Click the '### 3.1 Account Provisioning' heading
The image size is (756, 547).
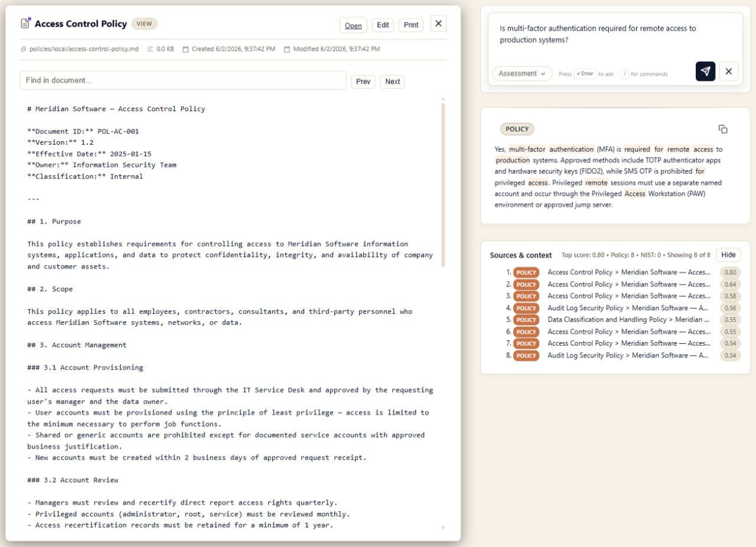pos(85,367)
